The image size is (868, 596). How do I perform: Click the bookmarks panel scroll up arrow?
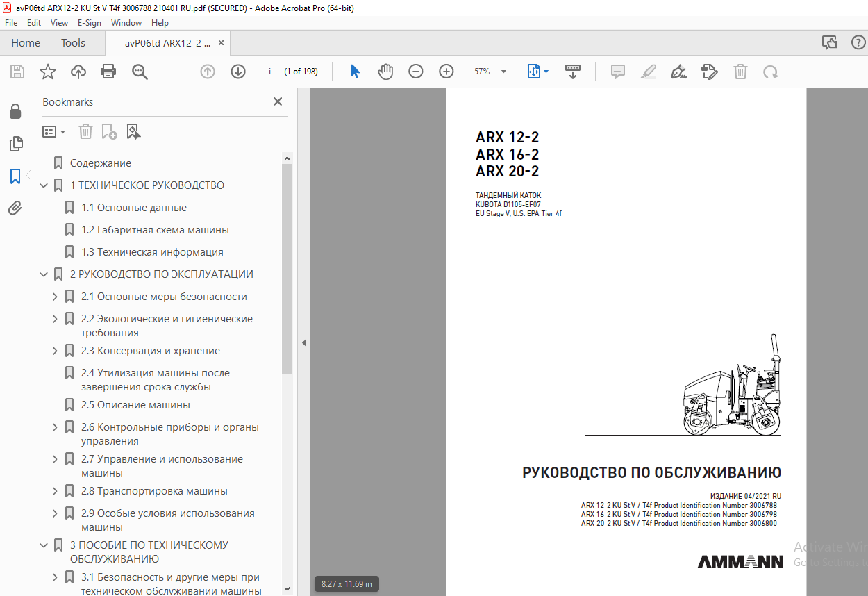click(x=287, y=158)
